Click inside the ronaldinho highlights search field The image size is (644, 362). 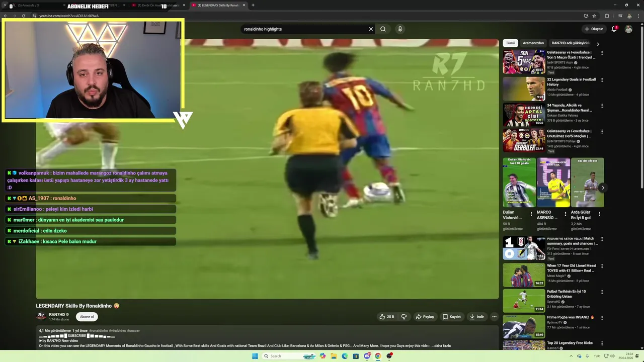tap(304, 29)
